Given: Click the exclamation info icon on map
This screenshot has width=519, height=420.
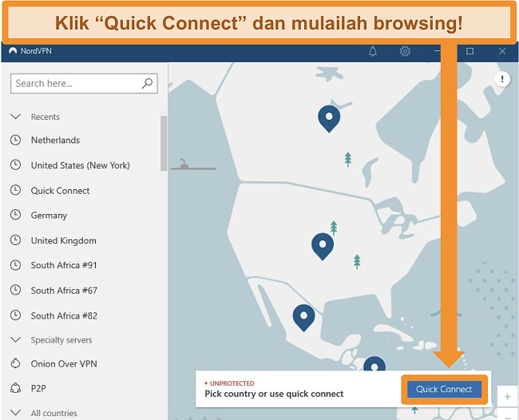Looking at the screenshot, I should point(502,79).
